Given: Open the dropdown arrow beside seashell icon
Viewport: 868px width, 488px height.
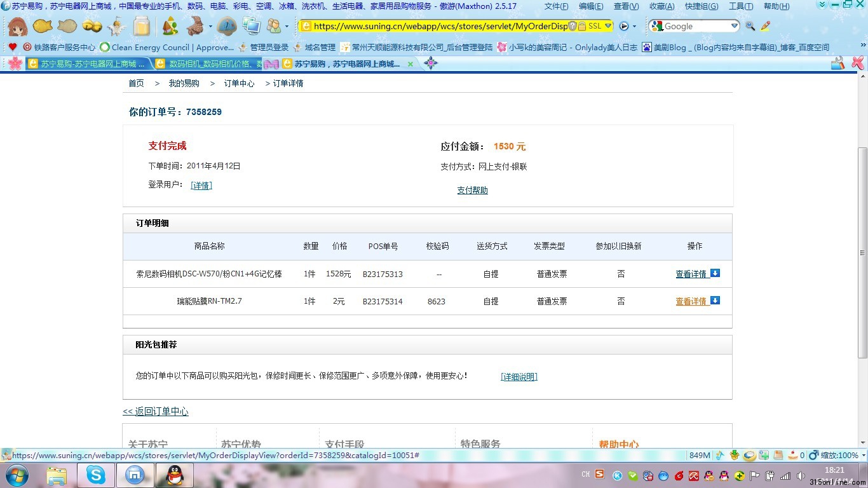Looking at the screenshot, I should click(x=210, y=27).
